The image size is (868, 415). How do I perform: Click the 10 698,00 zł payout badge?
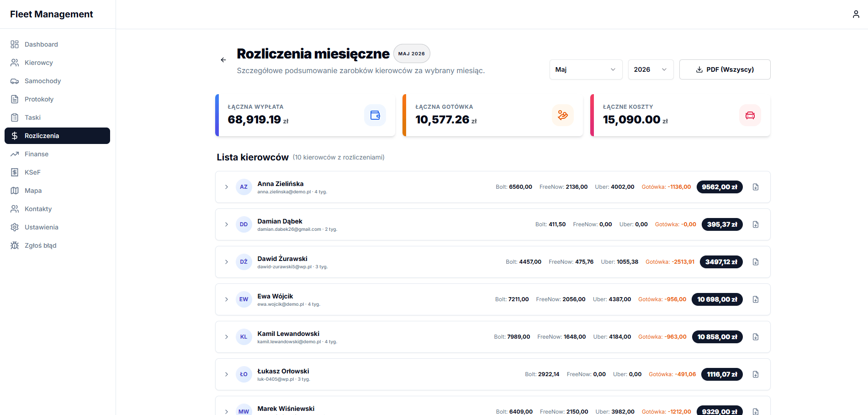[717, 299]
